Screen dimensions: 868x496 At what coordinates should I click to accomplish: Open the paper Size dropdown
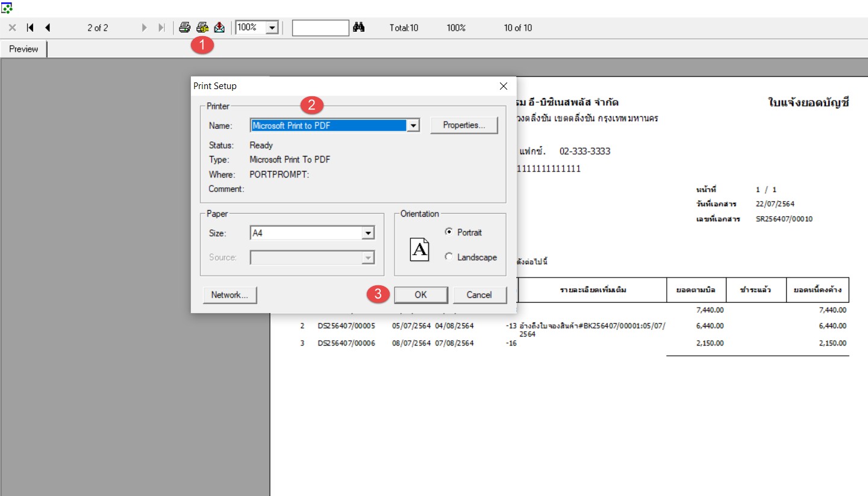tap(367, 234)
